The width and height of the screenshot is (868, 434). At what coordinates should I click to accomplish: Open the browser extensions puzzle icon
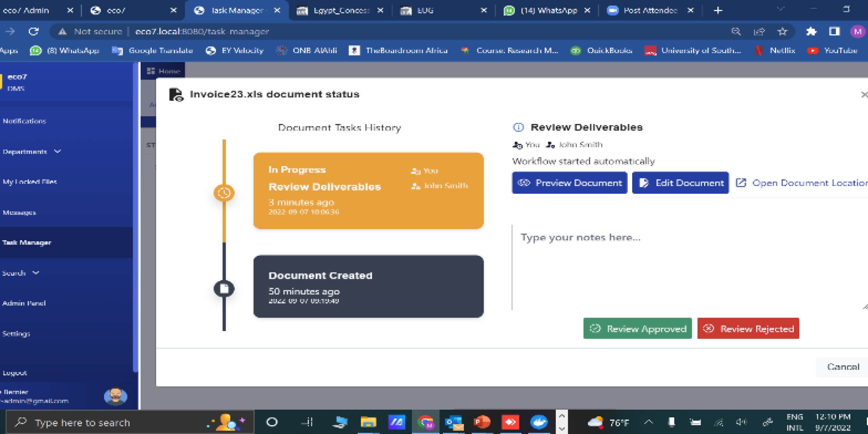coord(811,32)
